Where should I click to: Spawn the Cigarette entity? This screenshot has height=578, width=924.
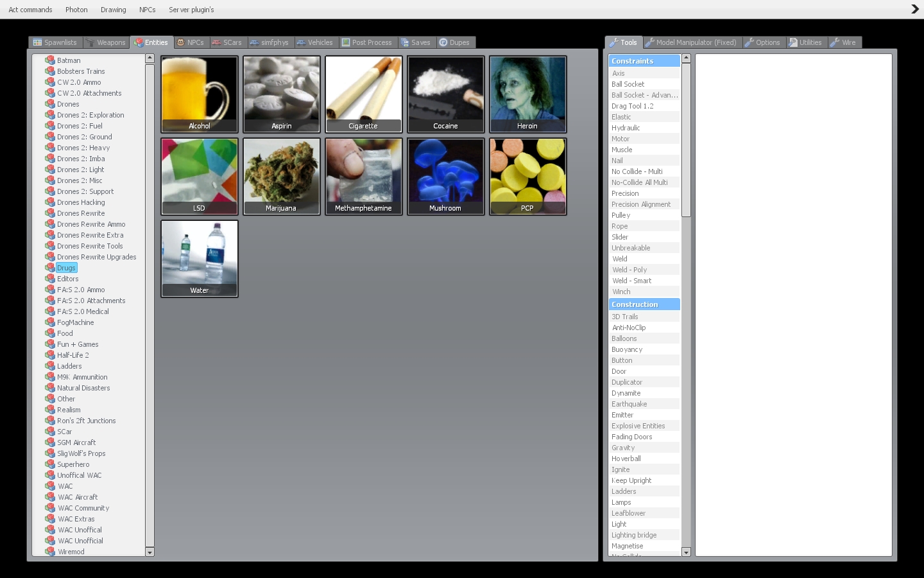pyautogui.click(x=363, y=94)
